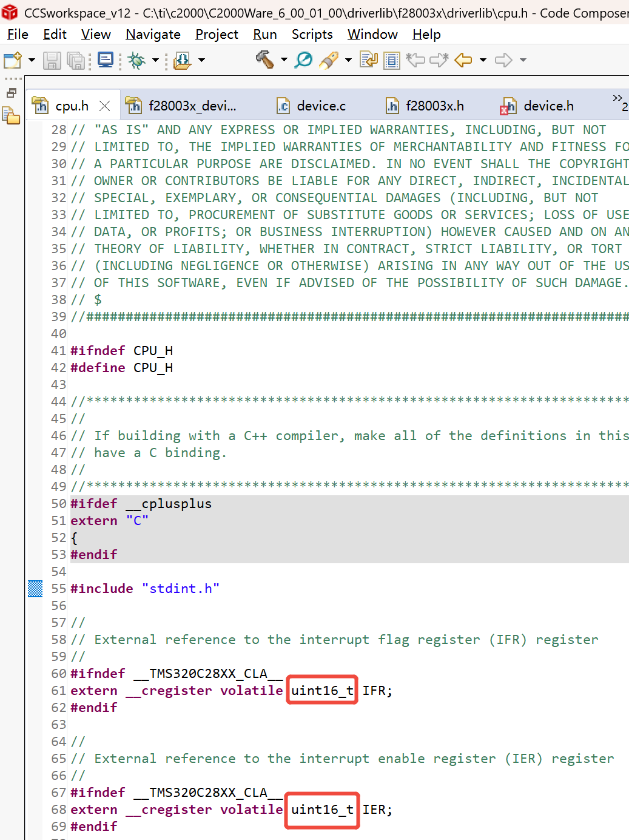Viewport: 629px width, 840px height.
Task: Click the Code Composer app icon
Action: point(10,12)
